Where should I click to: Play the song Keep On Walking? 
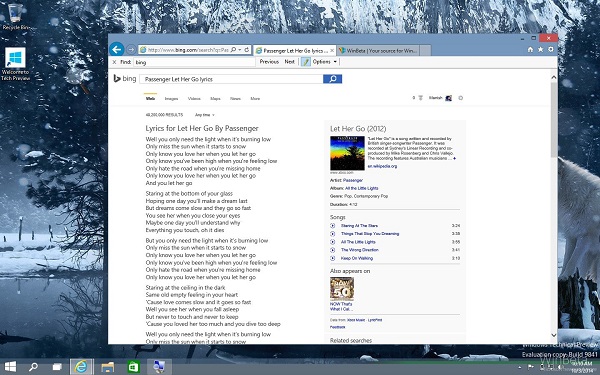[x=333, y=258]
